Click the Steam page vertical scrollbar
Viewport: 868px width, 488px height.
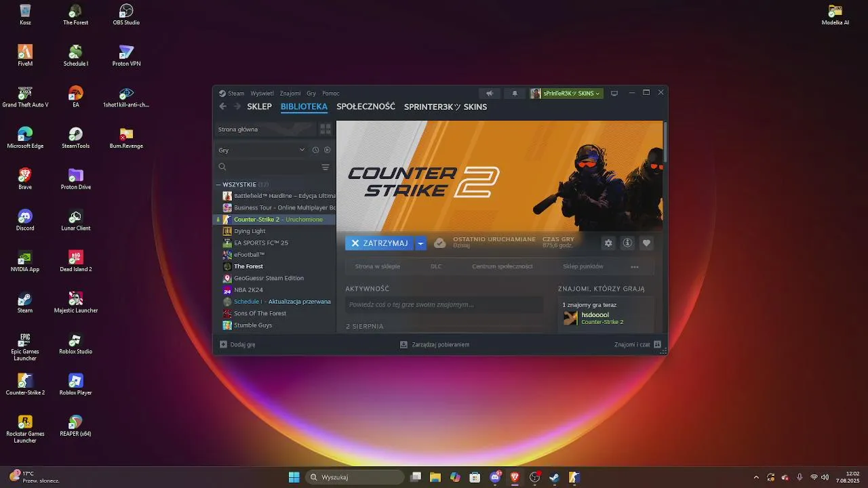point(665,142)
